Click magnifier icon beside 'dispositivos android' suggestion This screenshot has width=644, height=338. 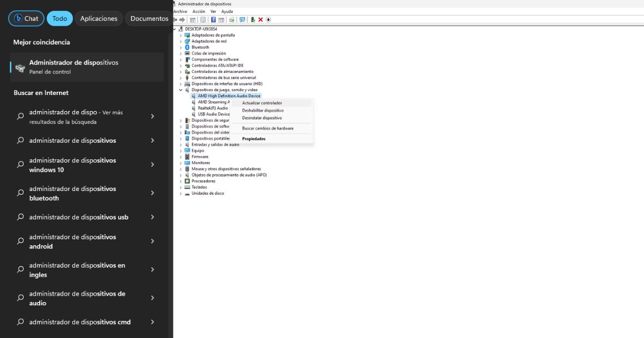(20, 241)
